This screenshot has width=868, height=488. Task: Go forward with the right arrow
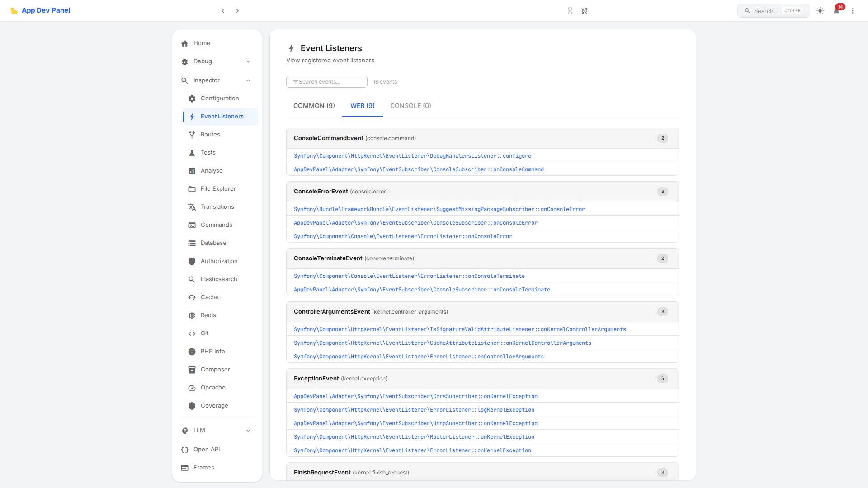click(237, 11)
